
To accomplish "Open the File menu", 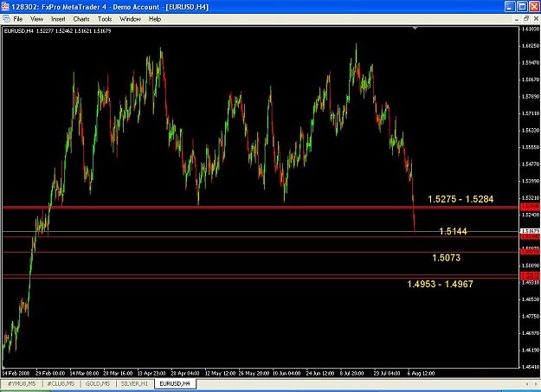I will coord(18,19).
